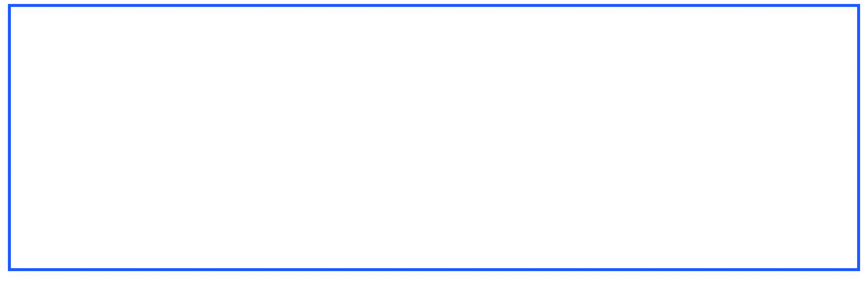Click the static noise outside blue frame top
This screenshot has width=868, height=283.
coord(434,2)
